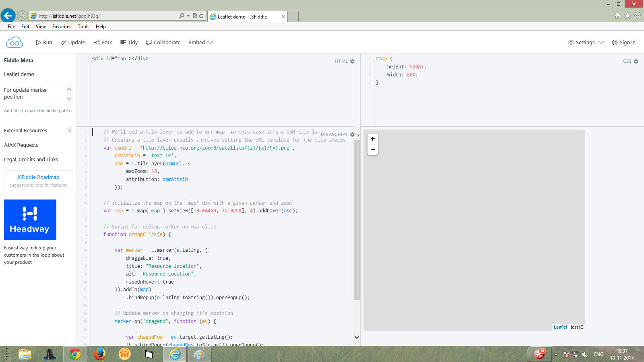The width and height of the screenshot is (644, 362).
Task: Click the Headway logo in the sidebar
Action: pos(30,220)
